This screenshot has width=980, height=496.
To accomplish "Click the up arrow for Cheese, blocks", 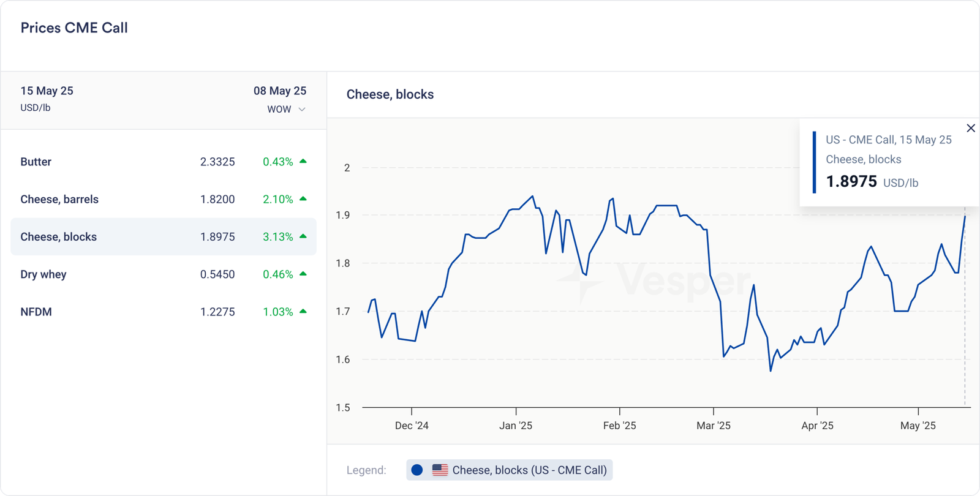I will click(x=303, y=236).
